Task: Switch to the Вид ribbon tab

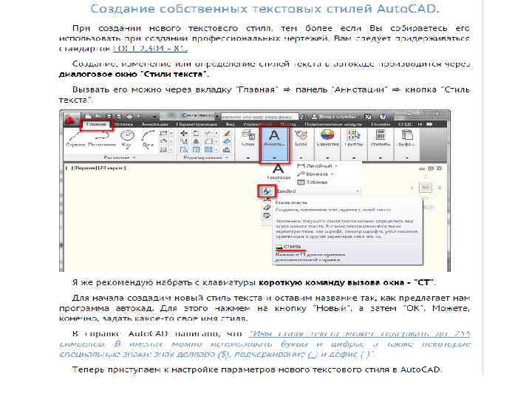Action: click(230, 125)
